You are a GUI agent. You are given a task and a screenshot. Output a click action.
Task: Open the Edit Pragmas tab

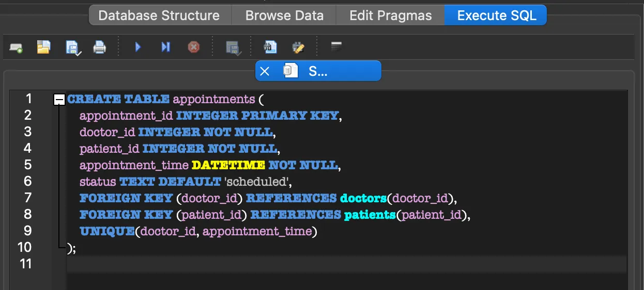point(390,15)
